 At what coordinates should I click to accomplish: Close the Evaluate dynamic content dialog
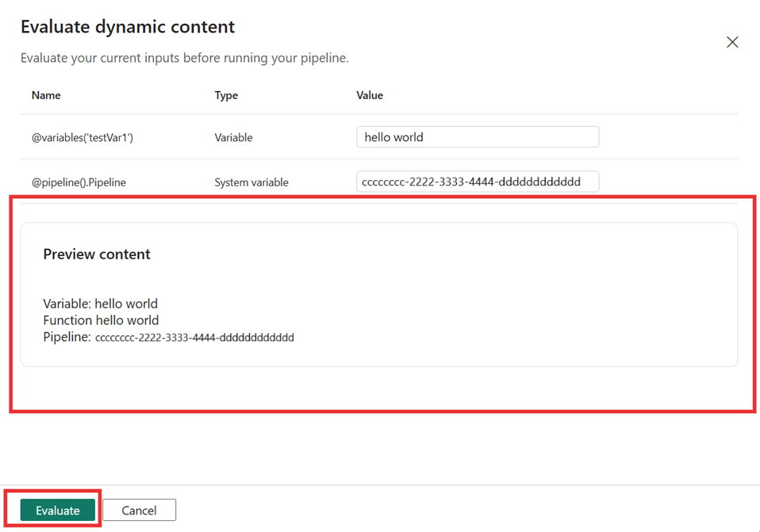point(732,42)
